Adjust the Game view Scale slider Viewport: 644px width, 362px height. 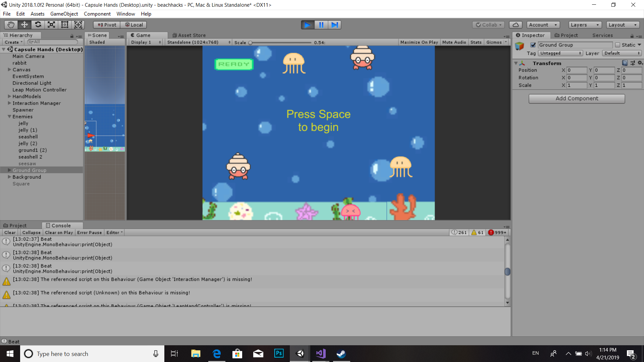click(251, 43)
